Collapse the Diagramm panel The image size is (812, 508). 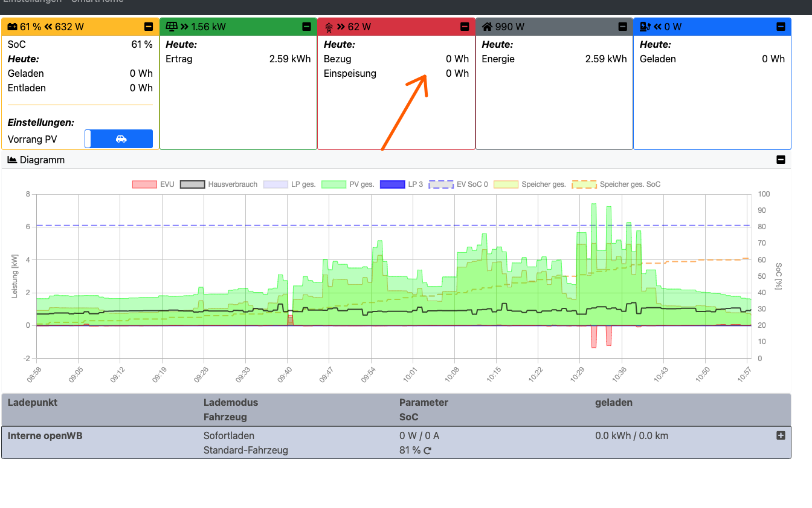[x=781, y=160]
